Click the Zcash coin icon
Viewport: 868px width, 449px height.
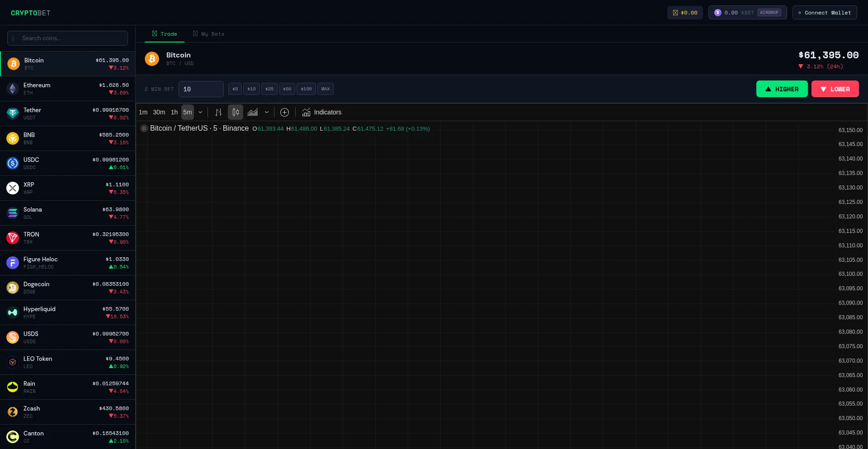point(13,412)
